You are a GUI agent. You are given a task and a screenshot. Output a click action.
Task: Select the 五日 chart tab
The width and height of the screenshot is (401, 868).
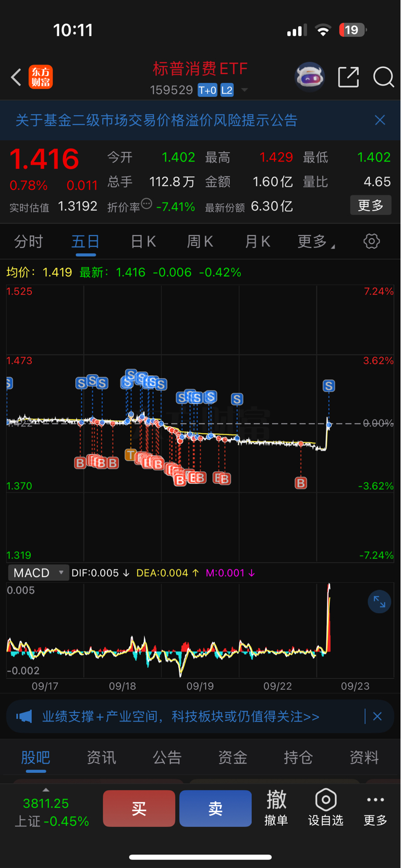pos(86,241)
